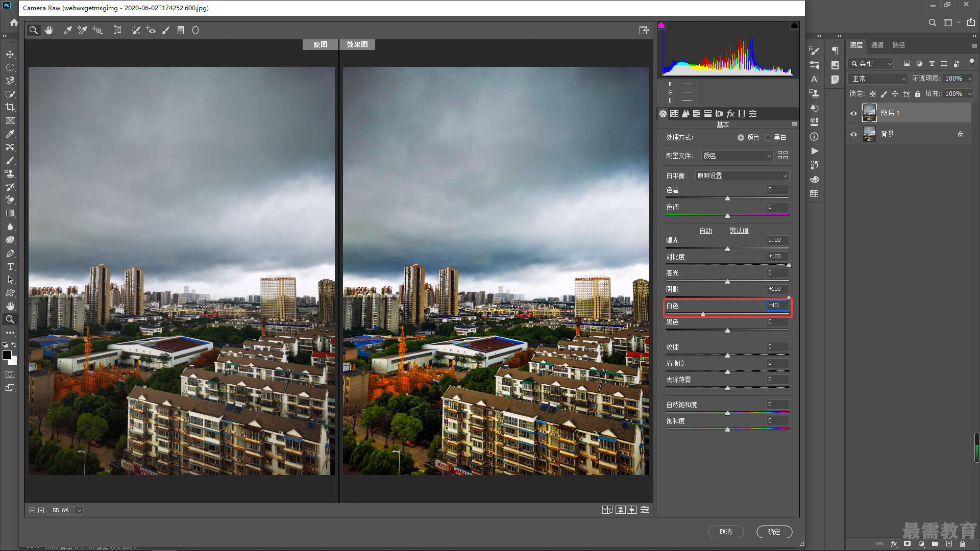
Task: Open the HSL Adjustments panel icon
Action: tap(697, 114)
